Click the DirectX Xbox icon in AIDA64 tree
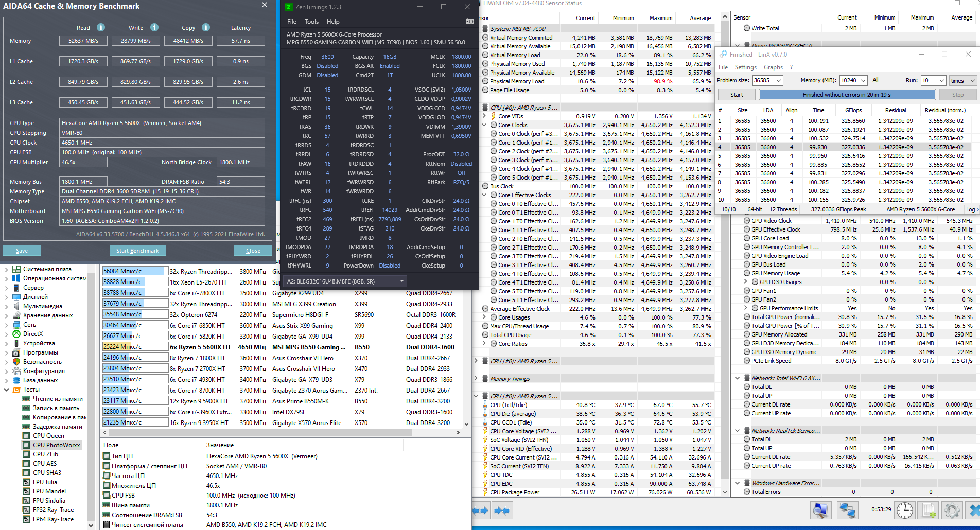 point(16,334)
